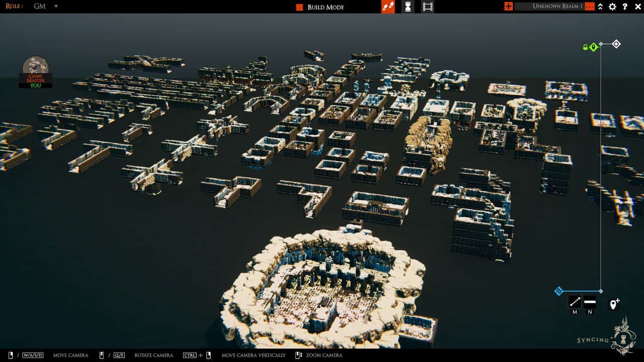Click the hourglass turn-based mode icon
Viewport: 644px width, 362px height.
[x=408, y=7]
